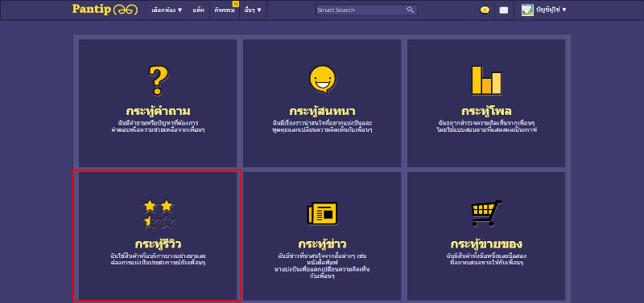Expand the บัญชีผู้ใช้ account dropdown
The width and height of the screenshot is (644, 303).
click(551, 10)
